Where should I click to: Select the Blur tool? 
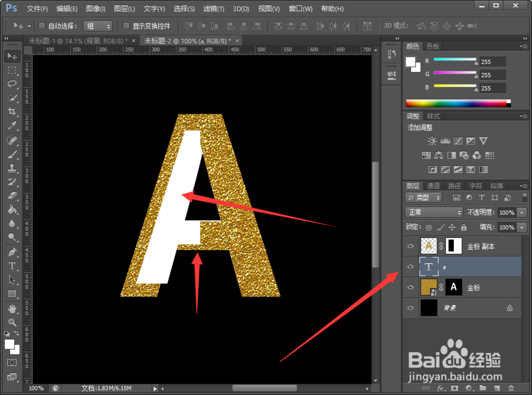(x=12, y=223)
